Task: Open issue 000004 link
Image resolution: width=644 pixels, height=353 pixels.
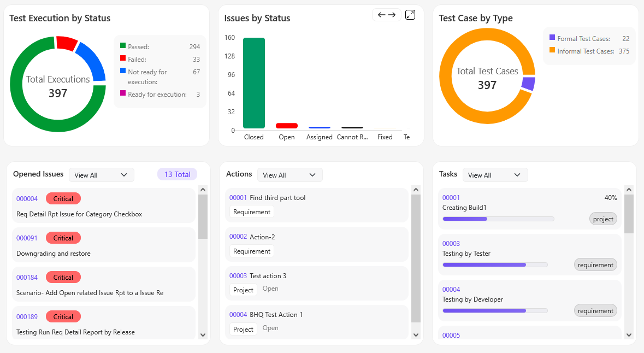Action: tap(27, 199)
